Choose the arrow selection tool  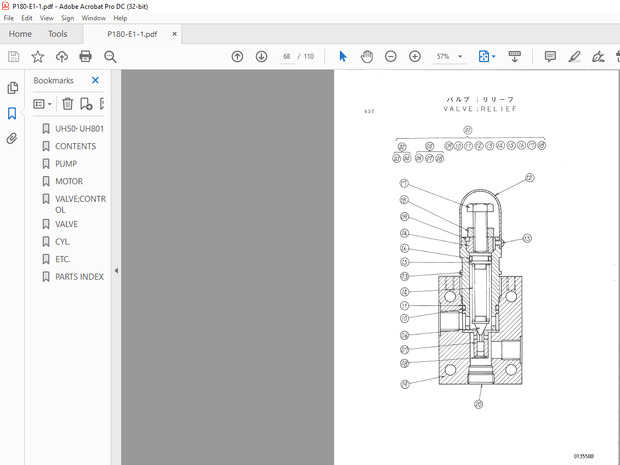pos(343,57)
